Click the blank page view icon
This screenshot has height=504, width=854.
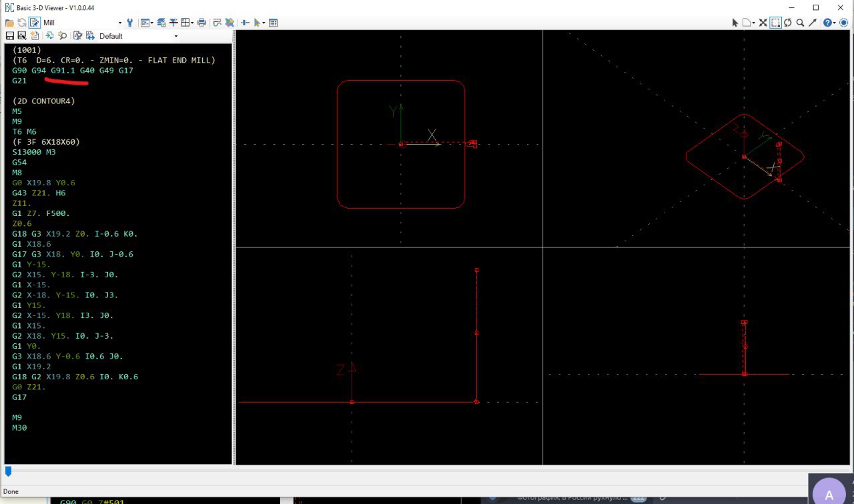(x=747, y=23)
